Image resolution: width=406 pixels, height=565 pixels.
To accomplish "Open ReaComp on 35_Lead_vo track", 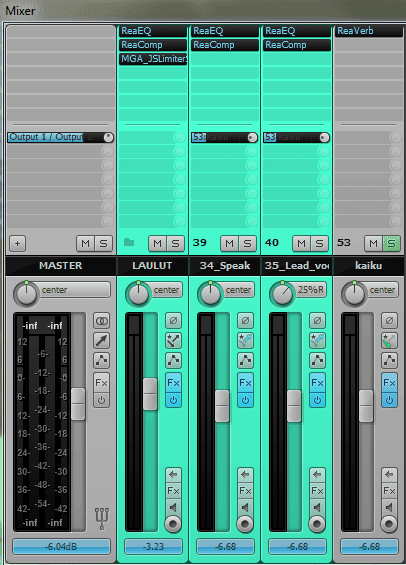I will pyautogui.click(x=297, y=45).
